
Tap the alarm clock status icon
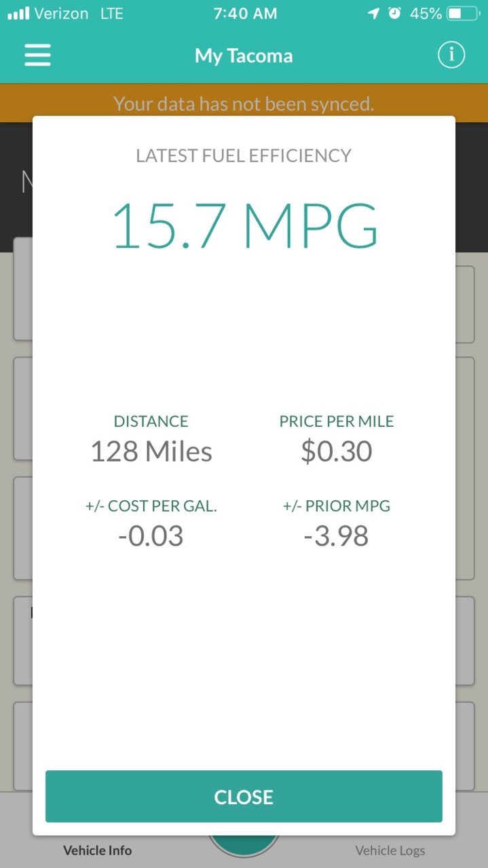click(x=394, y=13)
